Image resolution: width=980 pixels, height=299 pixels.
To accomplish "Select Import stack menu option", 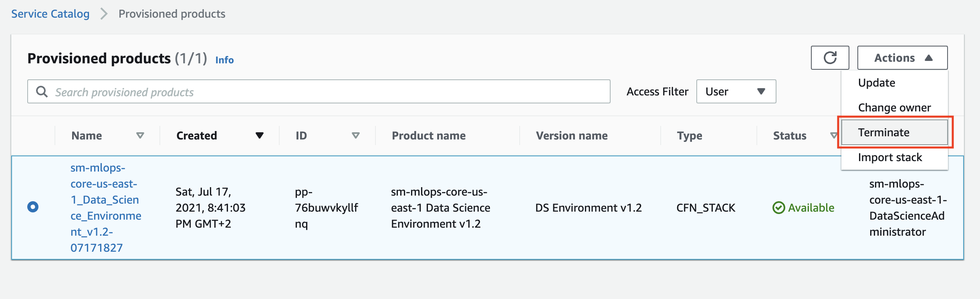I will tap(890, 158).
